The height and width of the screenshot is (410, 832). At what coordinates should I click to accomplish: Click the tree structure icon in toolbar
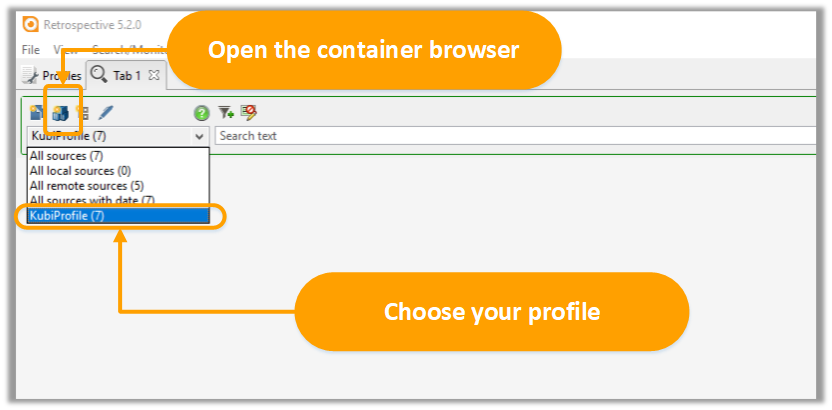(83, 112)
